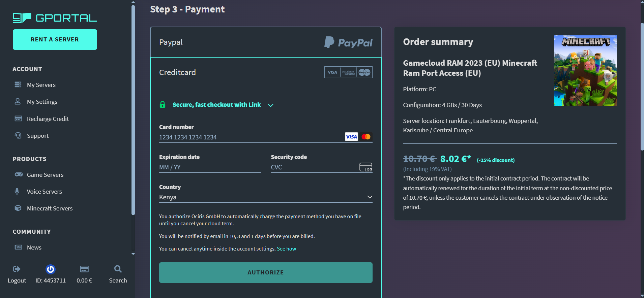Click the Step 3 - Payment heading
644x298 pixels.
[187, 9]
